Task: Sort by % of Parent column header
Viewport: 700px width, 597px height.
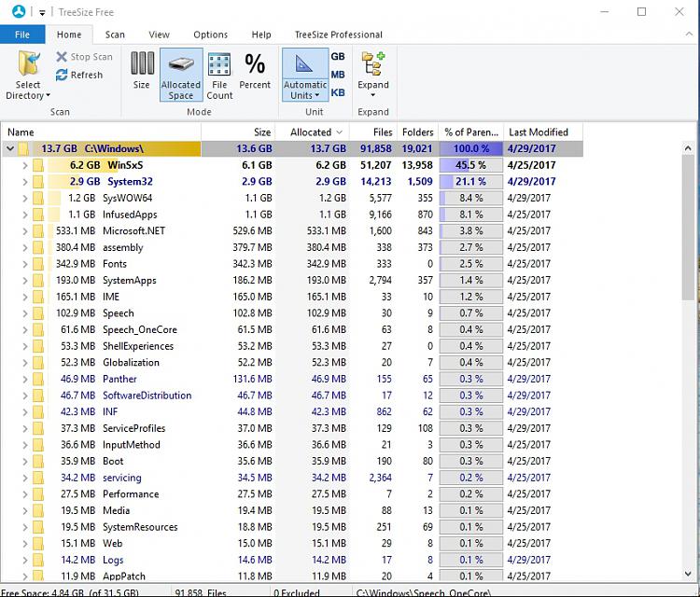Action: 471,132
